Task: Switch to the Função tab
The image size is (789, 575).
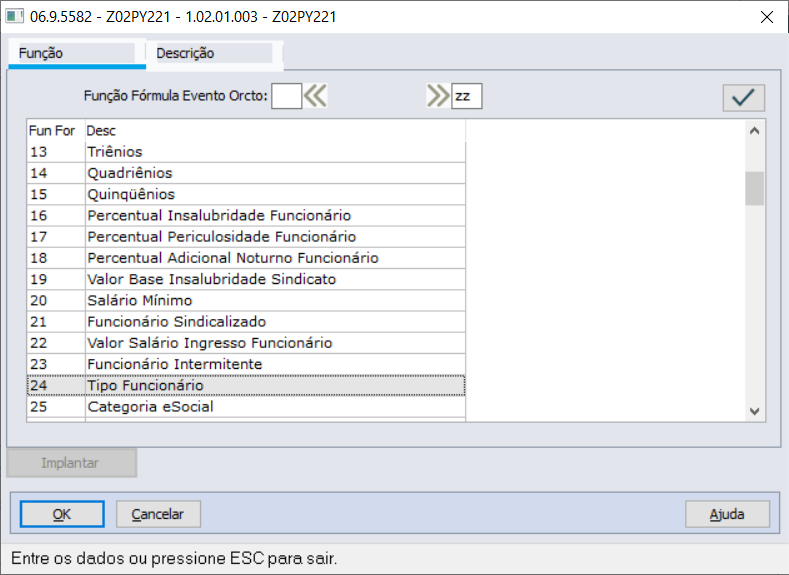Action: click(x=77, y=53)
